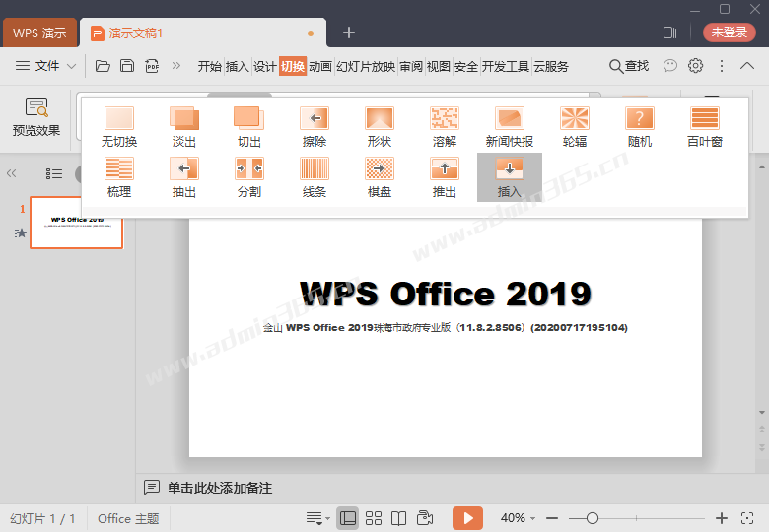
Task: Open file with the folder icon
Action: click(x=103, y=66)
